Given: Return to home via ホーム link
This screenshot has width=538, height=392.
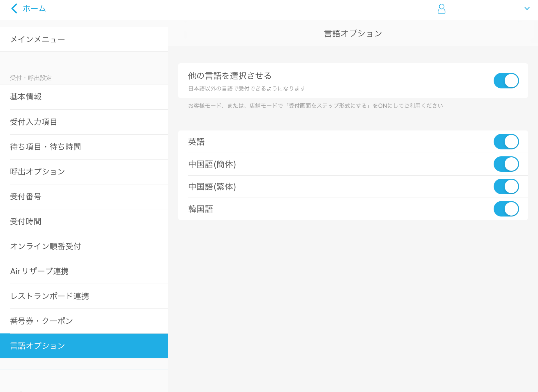Looking at the screenshot, I should click(x=34, y=8).
